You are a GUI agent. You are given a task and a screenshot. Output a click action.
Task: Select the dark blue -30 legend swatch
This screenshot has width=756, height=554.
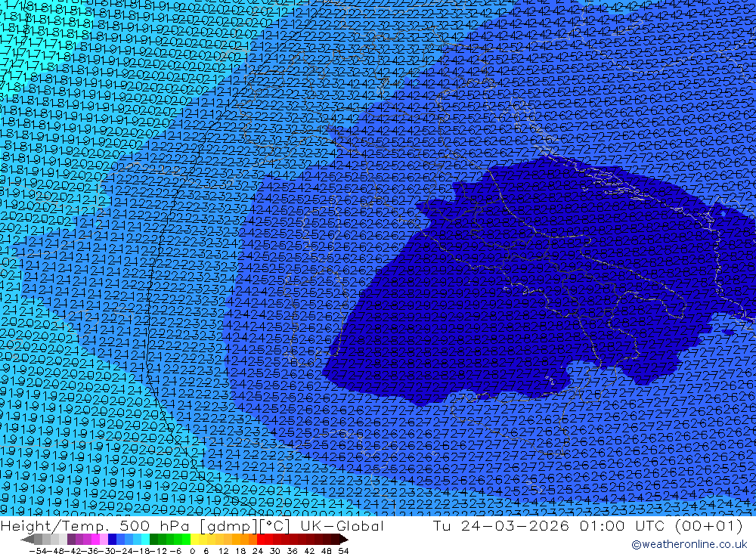(x=112, y=539)
